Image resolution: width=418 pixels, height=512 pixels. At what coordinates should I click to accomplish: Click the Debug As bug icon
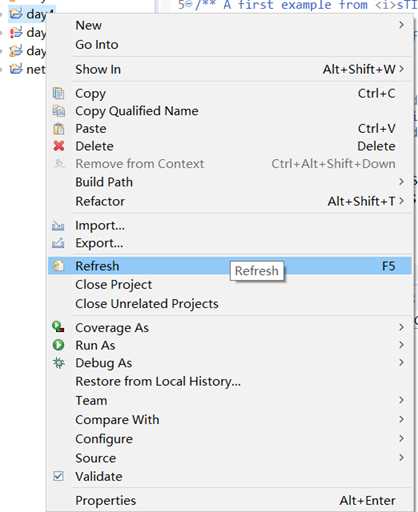tap(59, 363)
